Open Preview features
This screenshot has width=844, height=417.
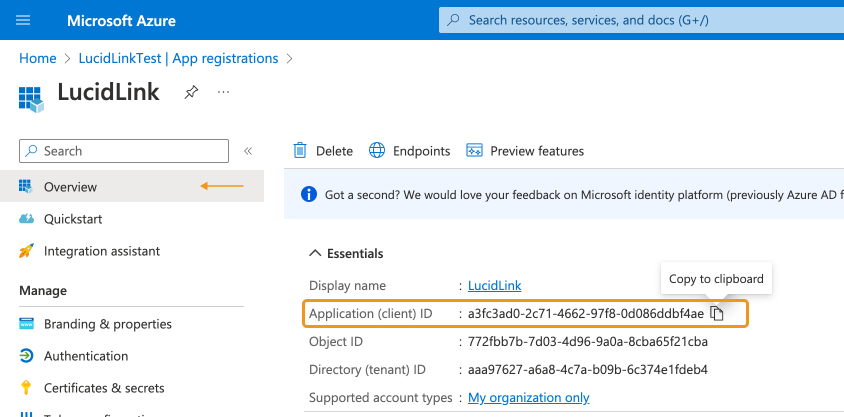click(525, 151)
